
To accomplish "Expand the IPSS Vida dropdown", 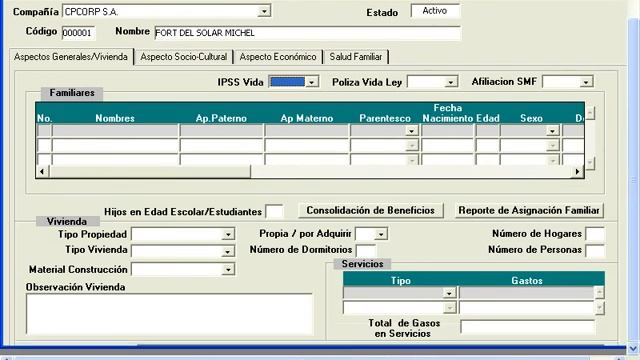I will [x=312, y=82].
